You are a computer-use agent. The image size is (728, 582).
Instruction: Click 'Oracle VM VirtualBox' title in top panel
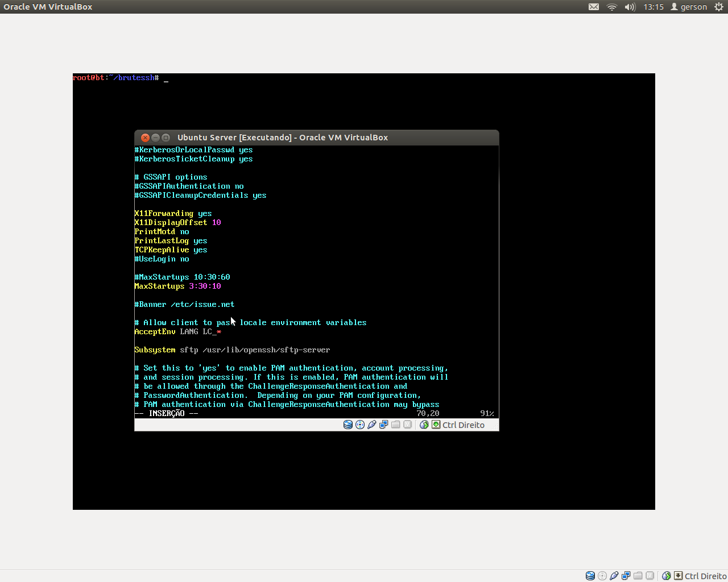pos(48,7)
